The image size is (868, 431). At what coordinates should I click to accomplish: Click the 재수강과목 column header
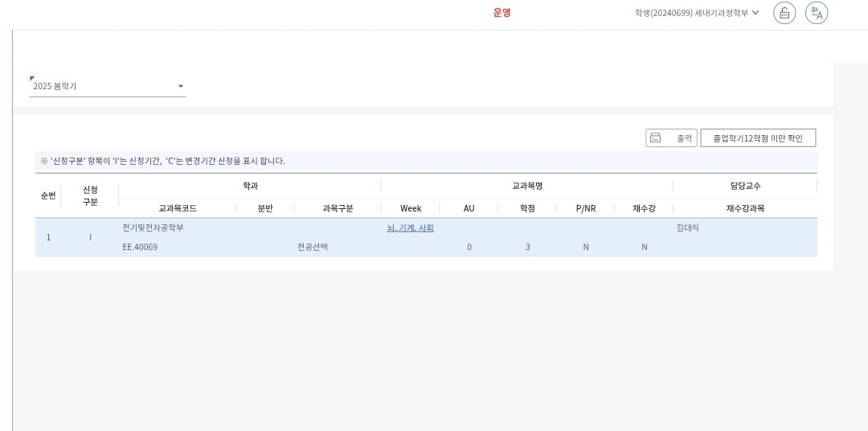pos(745,208)
